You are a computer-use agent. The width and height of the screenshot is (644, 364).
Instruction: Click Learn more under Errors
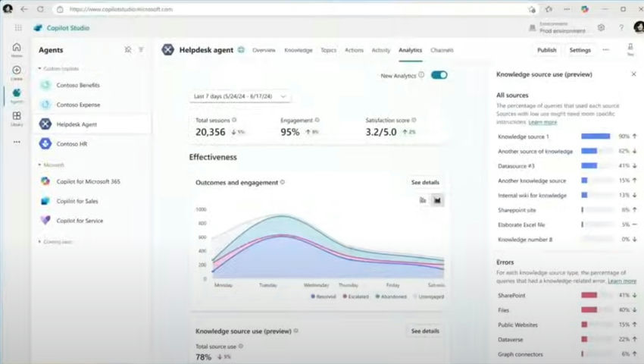point(622,281)
